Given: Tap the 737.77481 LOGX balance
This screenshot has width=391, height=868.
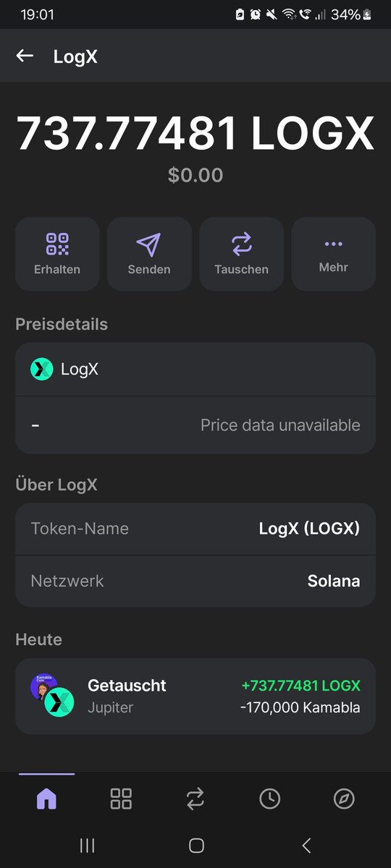Looking at the screenshot, I should coord(195,133).
